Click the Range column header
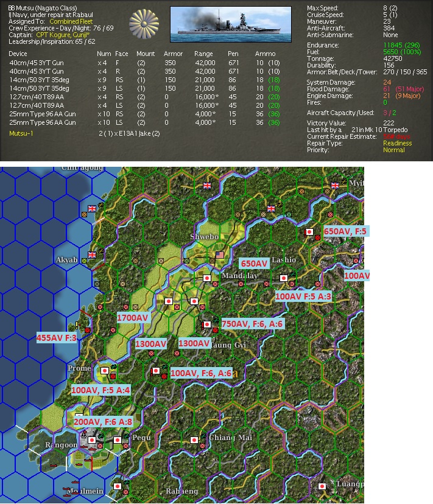 tap(203, 54)
